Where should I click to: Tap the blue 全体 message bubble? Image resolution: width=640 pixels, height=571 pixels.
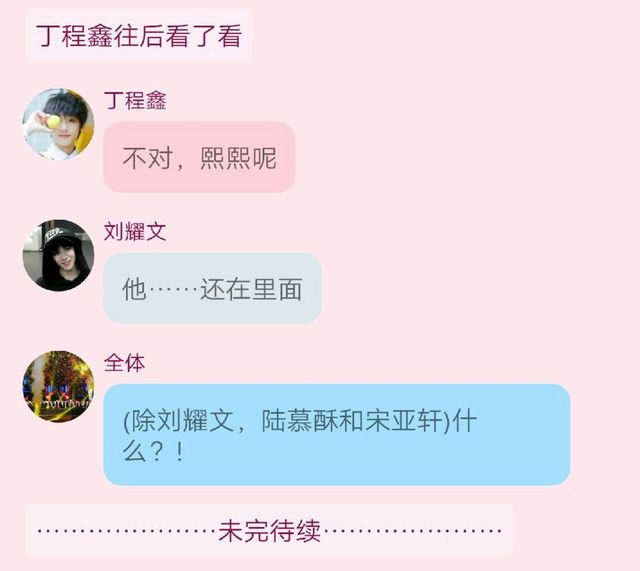(337, 434)
